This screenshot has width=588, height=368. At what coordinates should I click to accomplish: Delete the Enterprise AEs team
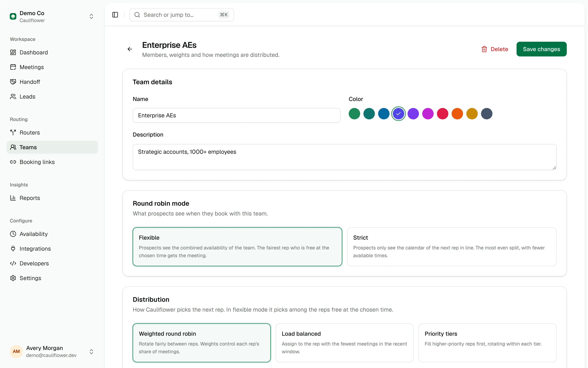pyautogui.click(x=495, y=49)
